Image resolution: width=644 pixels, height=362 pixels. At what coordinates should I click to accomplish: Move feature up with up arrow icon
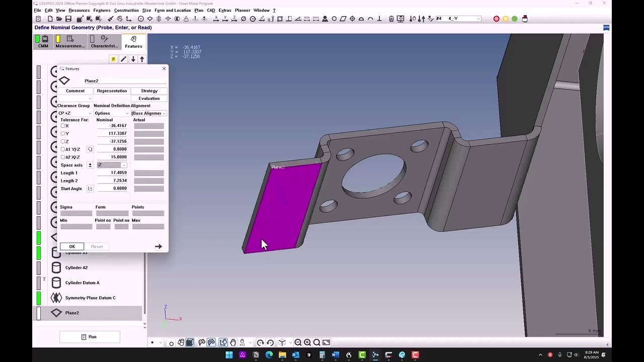pyautogui.click(x=142, y=59)
